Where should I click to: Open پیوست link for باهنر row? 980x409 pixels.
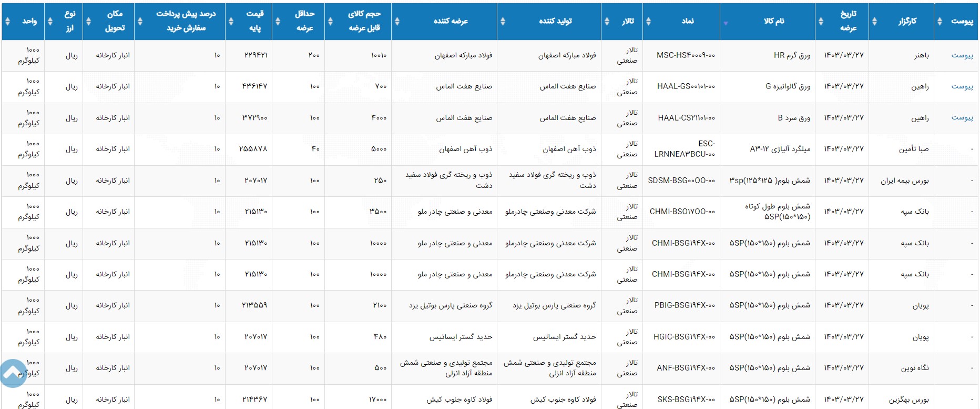pos(962,55)
